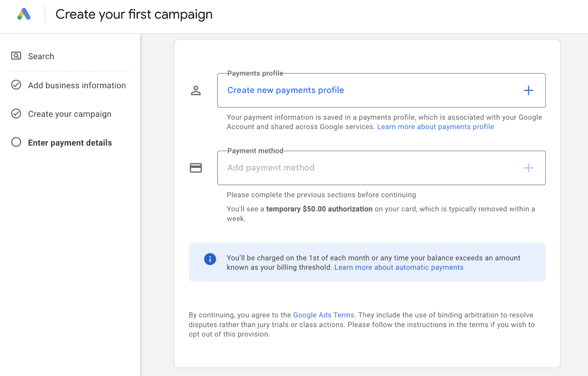Expand the Create new payments profile selector
The width and height of the screenshot is (588, 376).
coord(286,90)
